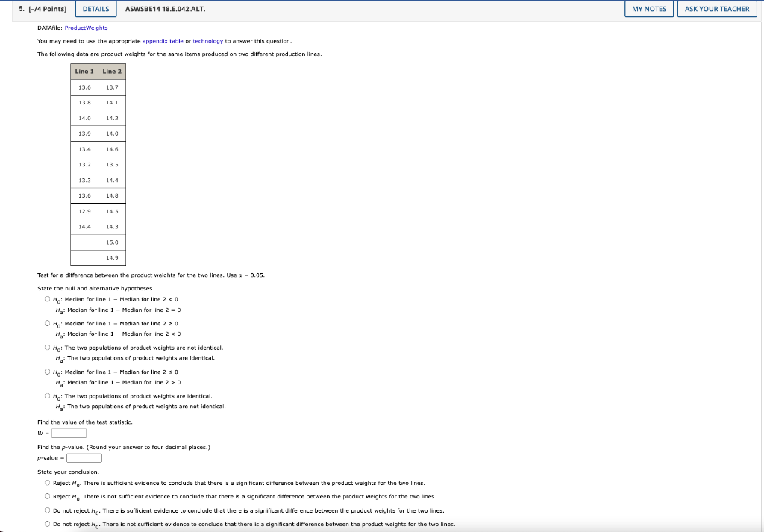Click the Line 1 cell 13.8
This screenshot has width=764, height=532.
click(84, 103)
